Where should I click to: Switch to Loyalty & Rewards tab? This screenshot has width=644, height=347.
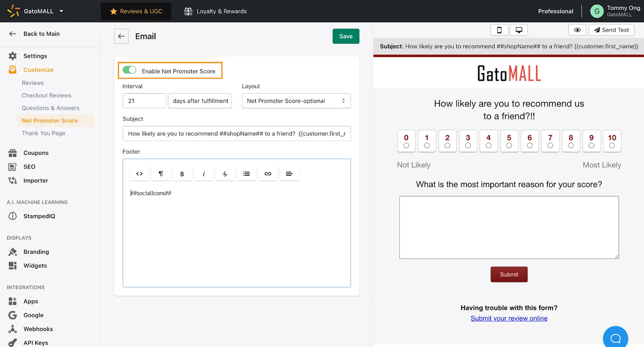(x=215, y=11)
